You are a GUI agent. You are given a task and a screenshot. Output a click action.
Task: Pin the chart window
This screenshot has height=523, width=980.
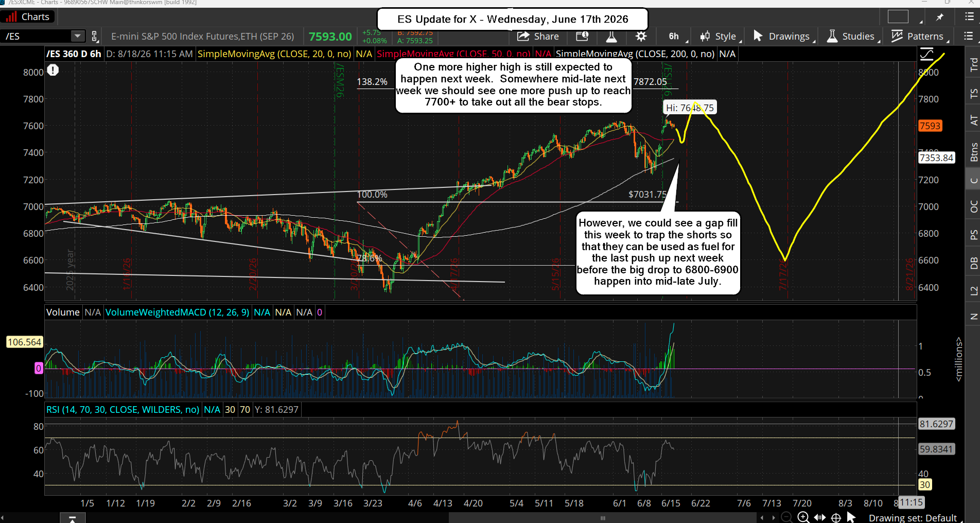pyautogui.click(x=940, y=17)
